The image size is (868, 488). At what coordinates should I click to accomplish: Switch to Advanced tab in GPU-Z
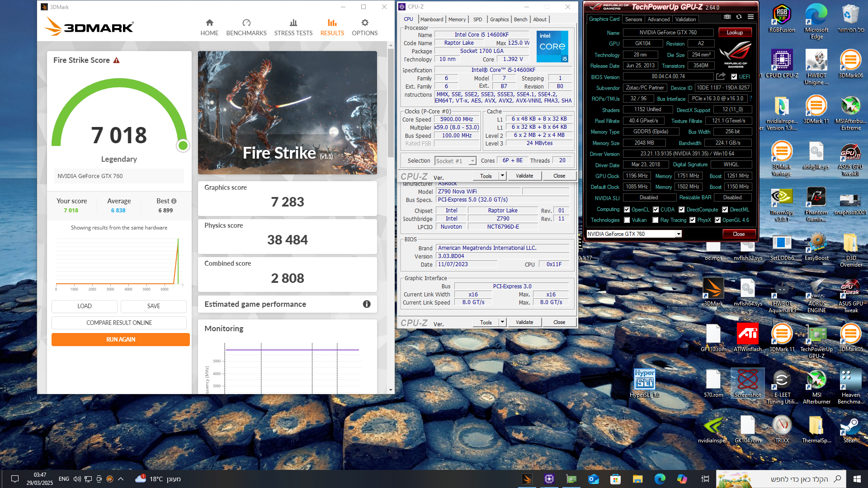pyautogui.click(x=659, y=19)
